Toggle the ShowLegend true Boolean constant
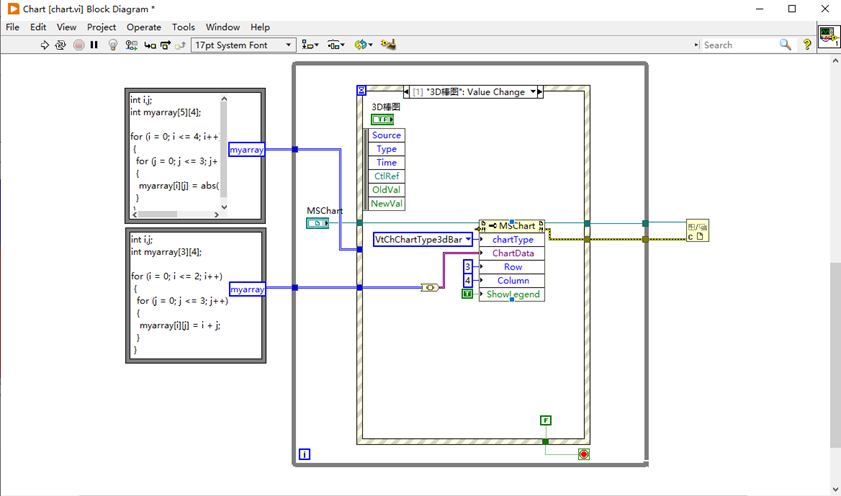Screen dimensions: 841x496 pyautogui.click(x=467, y=294)
